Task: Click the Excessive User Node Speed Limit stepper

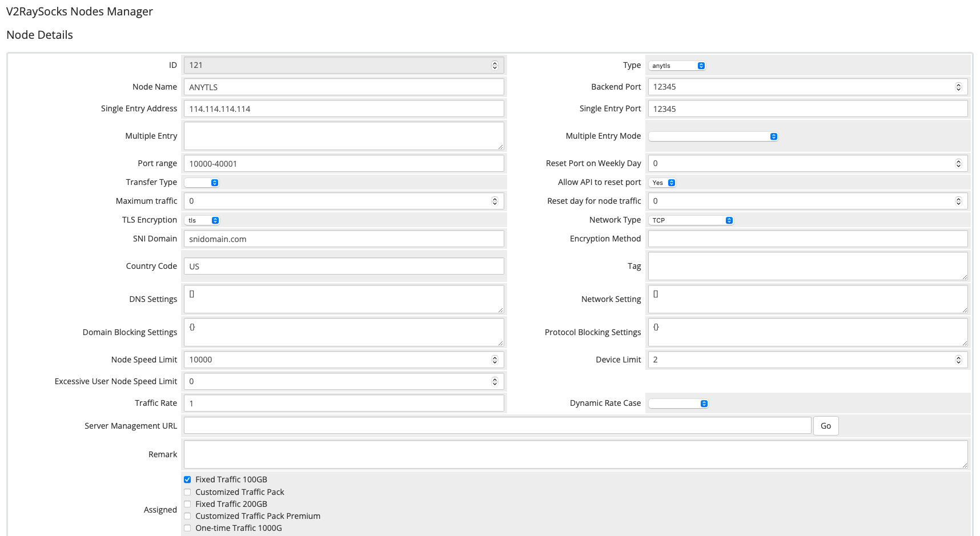Action: point(495,381)
